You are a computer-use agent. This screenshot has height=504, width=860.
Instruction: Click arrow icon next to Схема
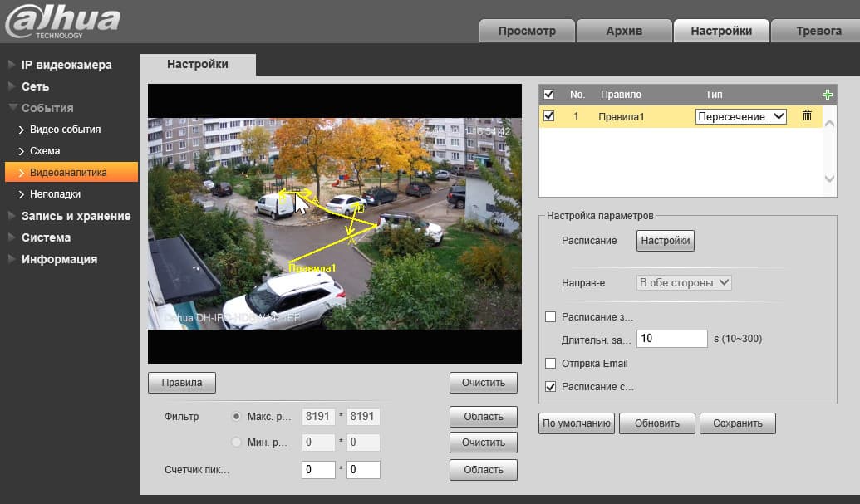coord(22,151)
